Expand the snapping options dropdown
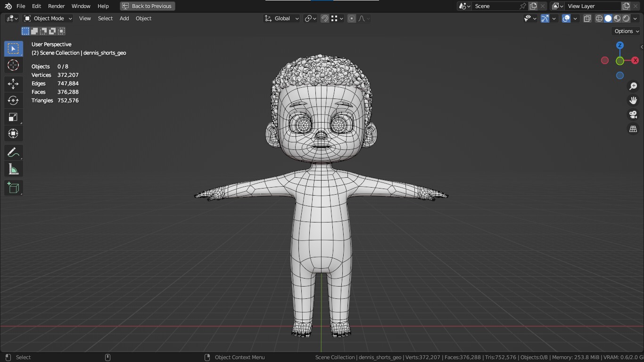 [337, 18]
